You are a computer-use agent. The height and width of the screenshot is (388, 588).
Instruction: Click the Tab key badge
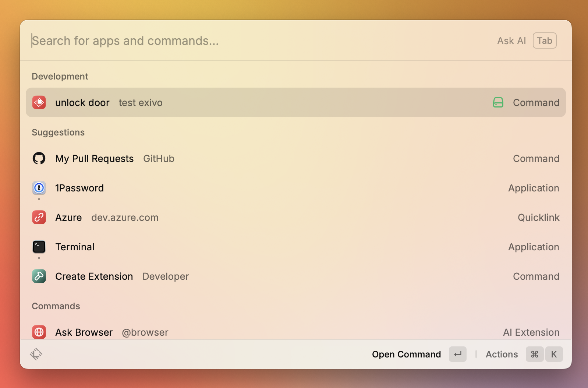click(x=545, y=40)
